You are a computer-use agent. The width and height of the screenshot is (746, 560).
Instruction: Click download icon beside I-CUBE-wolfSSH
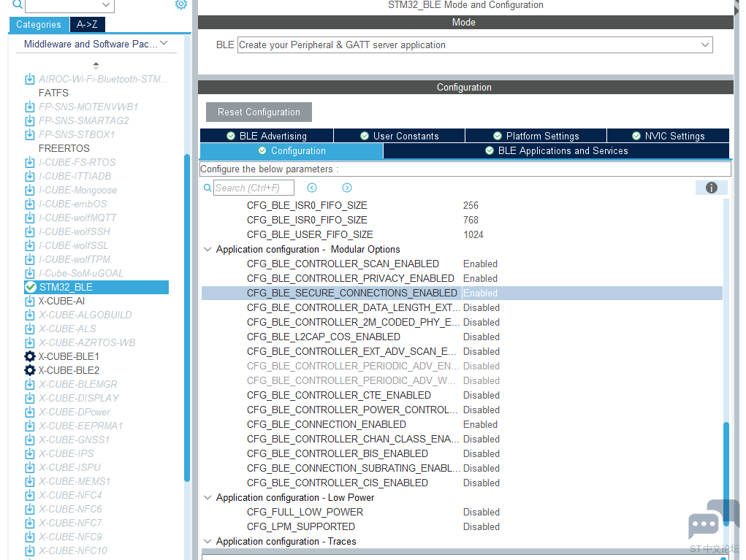(x=29, y=231)
